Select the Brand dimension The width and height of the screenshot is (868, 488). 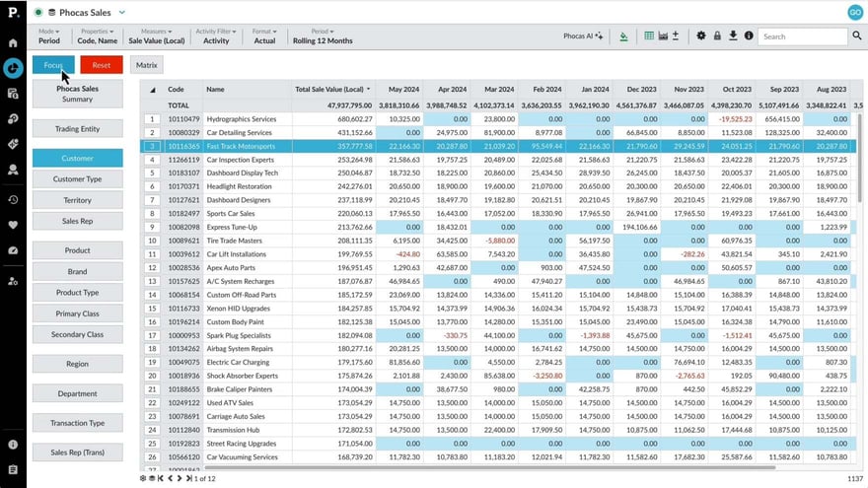click(78, 272)
